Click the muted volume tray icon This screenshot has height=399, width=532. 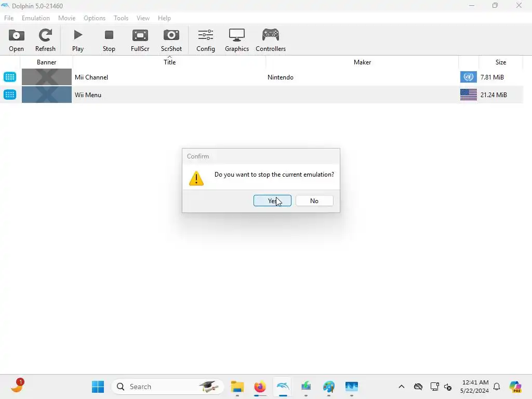pyautogui.click(x=447, y=387)
